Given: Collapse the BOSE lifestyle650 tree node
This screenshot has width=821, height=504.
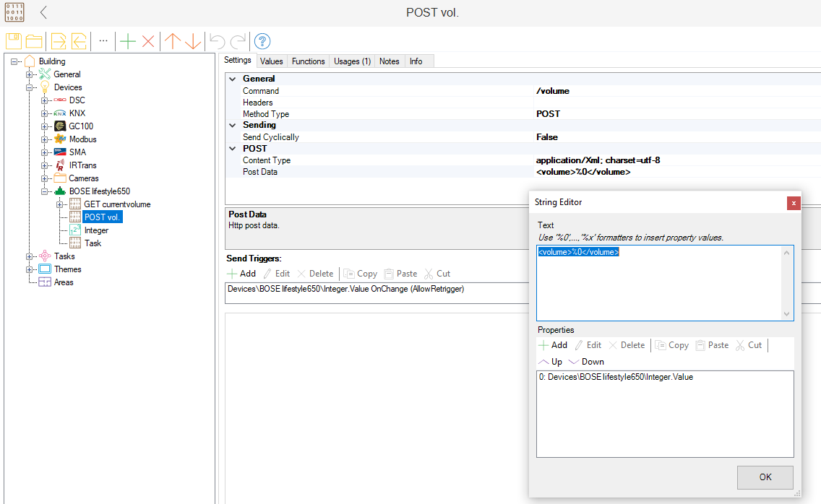Looking at the screenshot, I should click(x=45, y=191).
